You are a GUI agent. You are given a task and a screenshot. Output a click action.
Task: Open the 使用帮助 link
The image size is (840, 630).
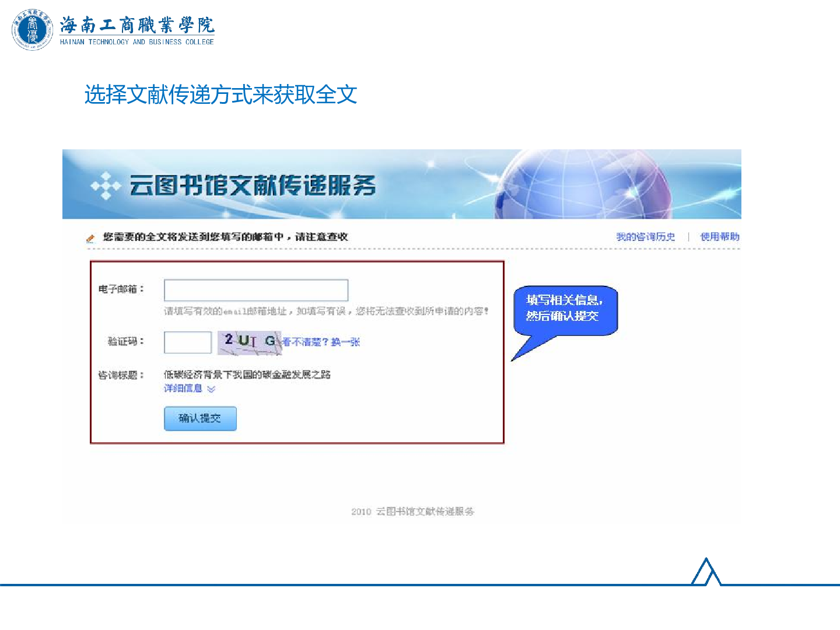pyautogui.click(x=719, y=237)
